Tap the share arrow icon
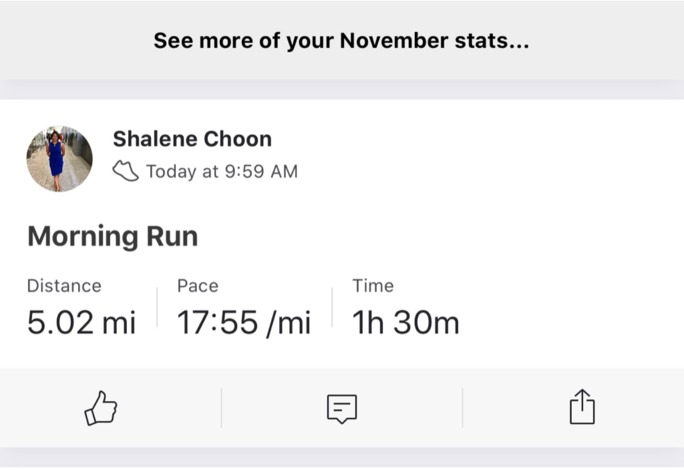 click(582, 407)
